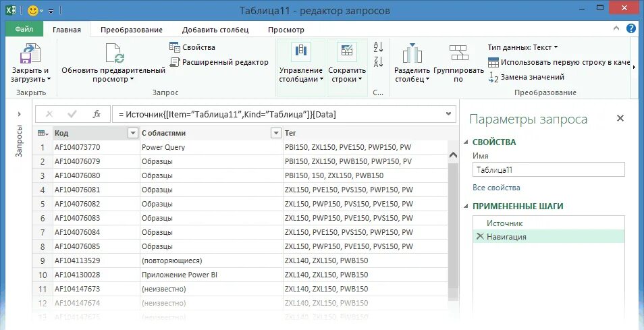Select cell AF104147673

(x=97, y=289)
